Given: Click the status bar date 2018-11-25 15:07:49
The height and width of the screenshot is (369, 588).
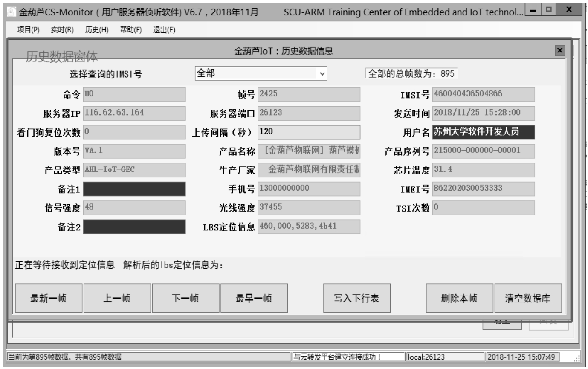Looking at the screenshot, I should 522,357.
